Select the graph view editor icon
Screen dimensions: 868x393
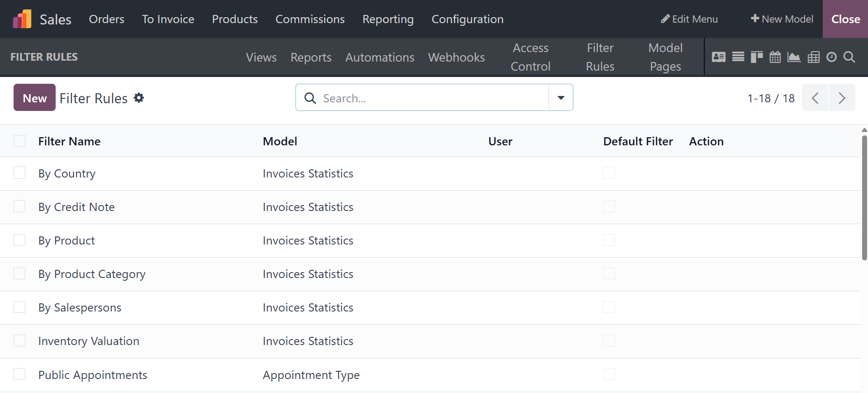pyautogui.click(x=794, y=57)
